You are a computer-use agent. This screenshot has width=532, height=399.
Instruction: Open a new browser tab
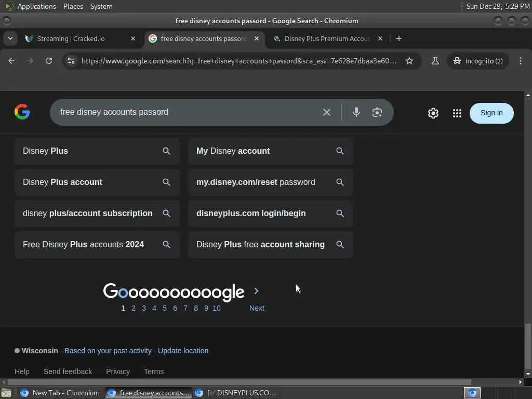(x=398, y=38)
